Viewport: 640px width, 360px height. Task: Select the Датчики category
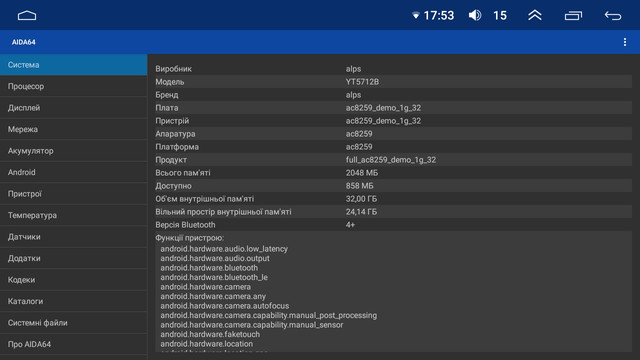pyautogui.click(x=73, y=237)
